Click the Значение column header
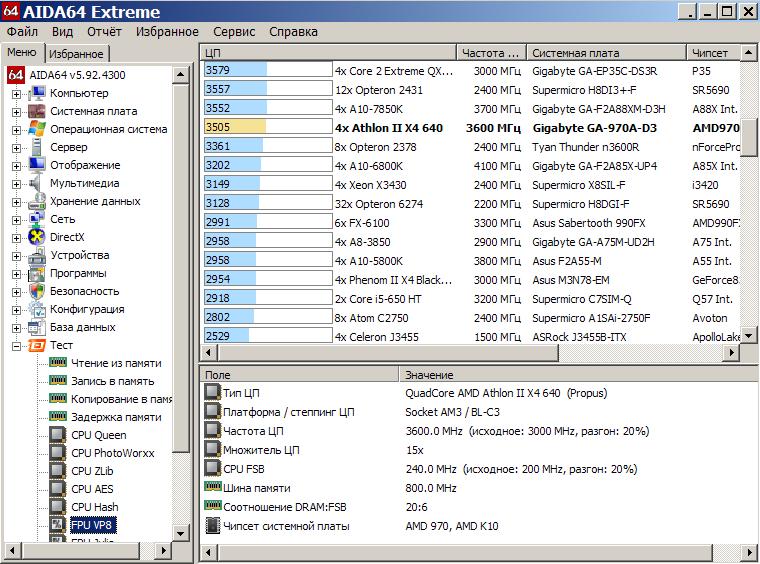Image resolution: width=760 pixels, height=564 pixels. 579,375
